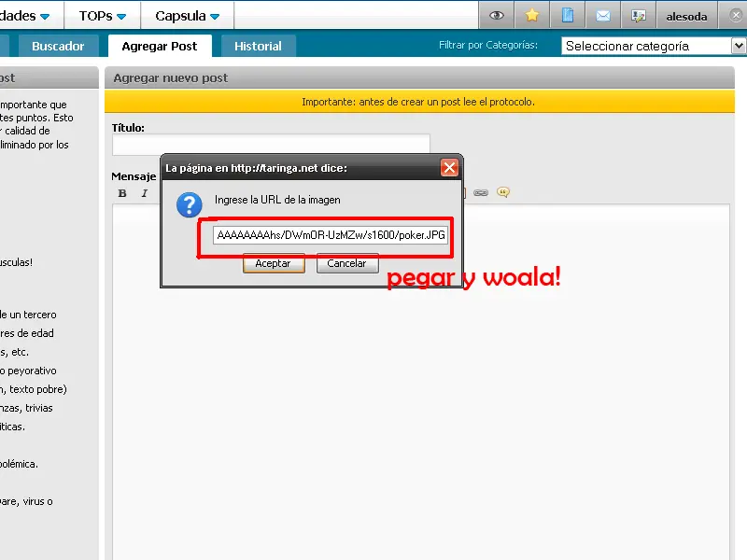Click the Título text field
Screen dimensions: 747x560
pyautogui.click(x=271, y=145)
